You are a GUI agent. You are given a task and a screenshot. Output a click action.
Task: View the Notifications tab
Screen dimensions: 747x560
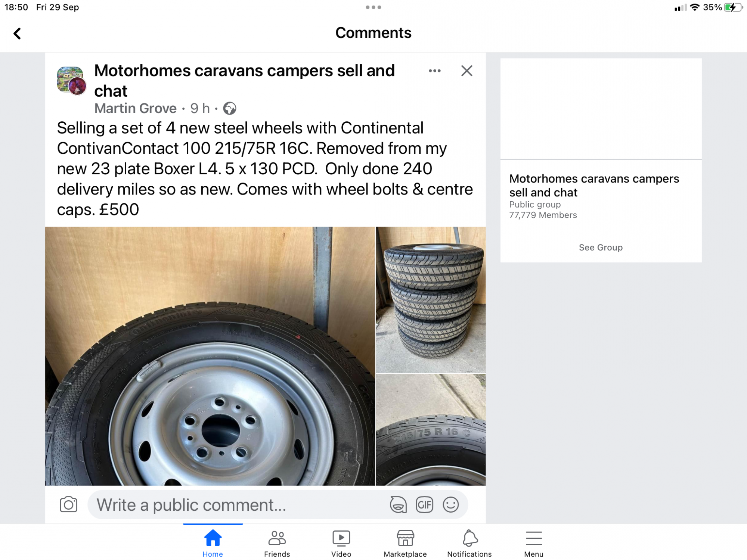click(x=469, y=543)
